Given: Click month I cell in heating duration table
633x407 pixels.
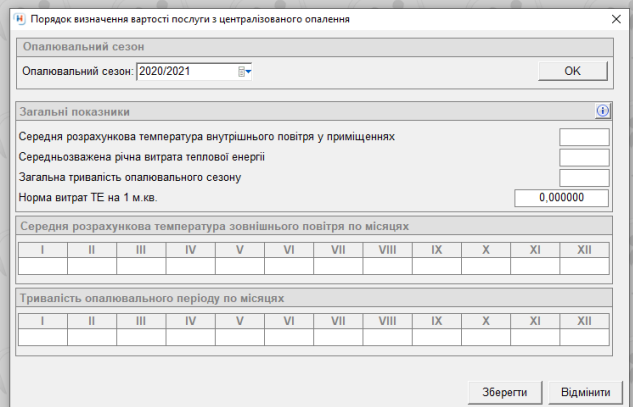Looking at the screenshot, I should click(43, 338).
